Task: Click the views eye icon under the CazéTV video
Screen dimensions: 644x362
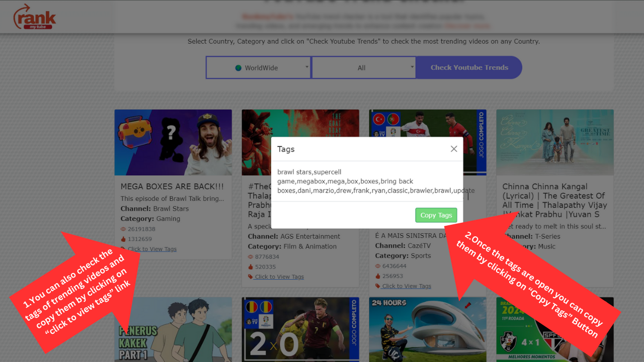Action: [x=378, y=266]
